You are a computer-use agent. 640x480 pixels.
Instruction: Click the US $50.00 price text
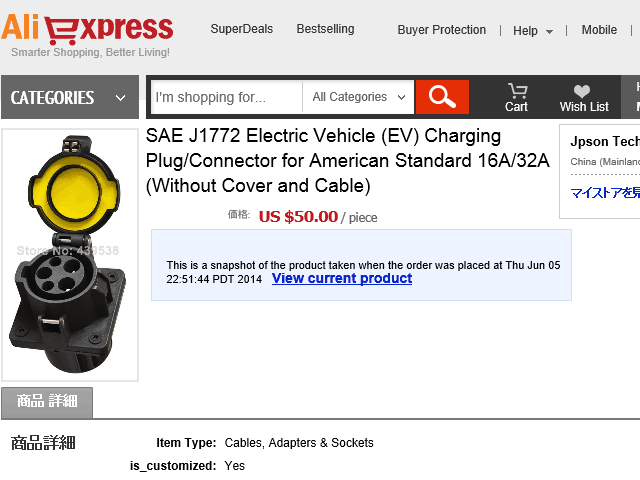click(x=298, y=216)
